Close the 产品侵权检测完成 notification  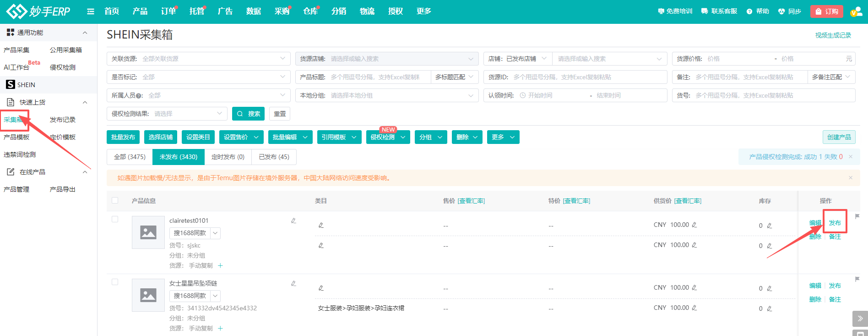[x=851, y=157]
